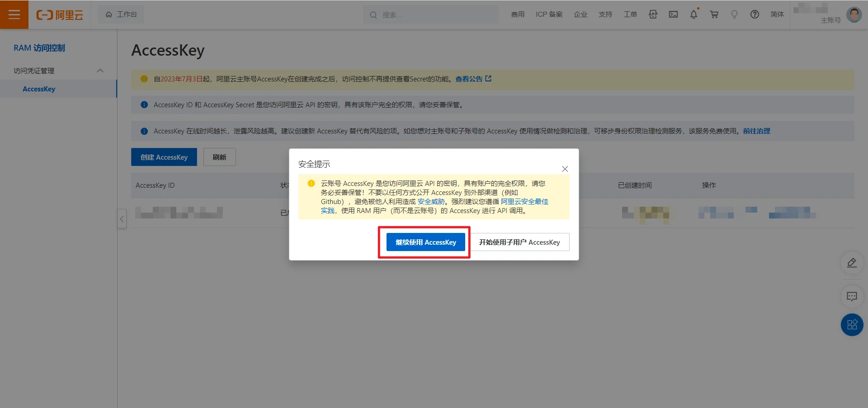Collapse the left sidebar panel
The height and width of the screenshot is (408, 868).
[122, 219]
